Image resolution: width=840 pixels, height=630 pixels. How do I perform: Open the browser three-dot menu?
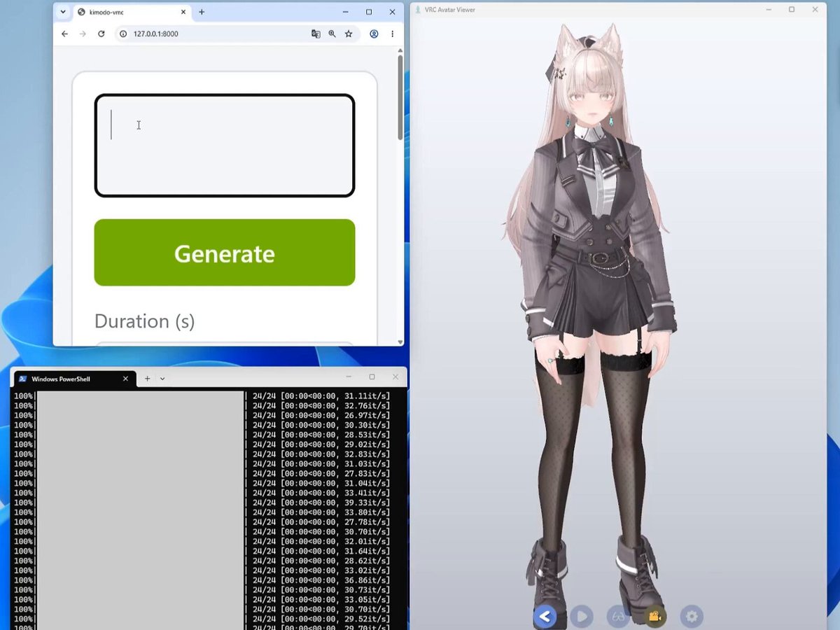coord(392,34)
